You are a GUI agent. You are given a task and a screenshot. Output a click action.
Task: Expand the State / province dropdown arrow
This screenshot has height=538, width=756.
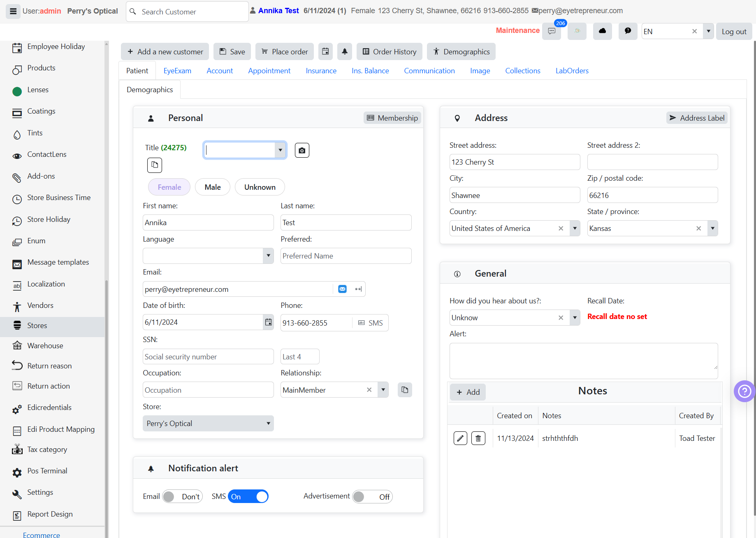pos(713,228)
